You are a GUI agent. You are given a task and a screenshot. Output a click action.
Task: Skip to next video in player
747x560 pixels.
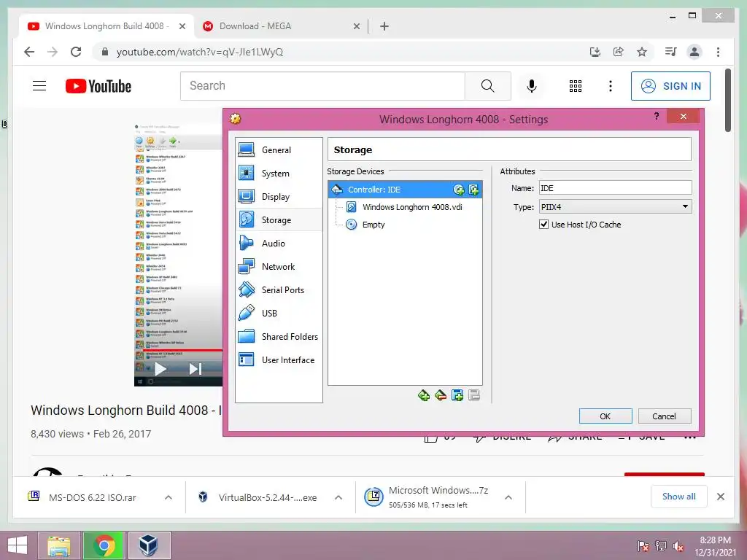196,368
